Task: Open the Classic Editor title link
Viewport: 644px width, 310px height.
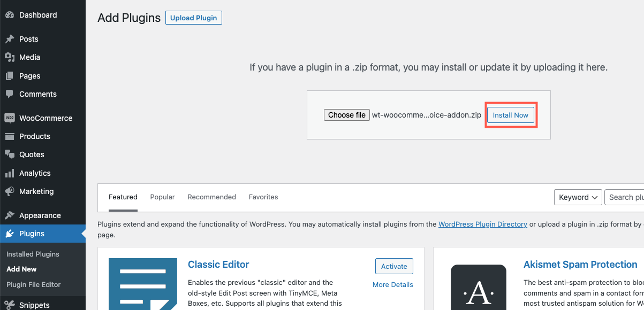Action: point(218,265)
